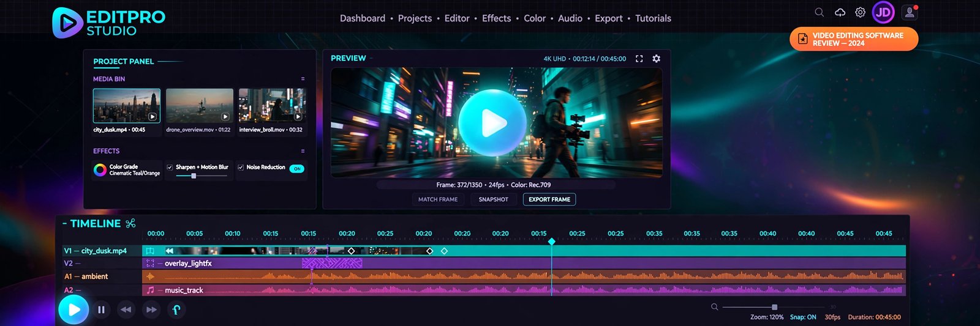Click the EXPORT FRAME button
The height and width of the screenshot is (326, 980).
click(x=549, y=199)
